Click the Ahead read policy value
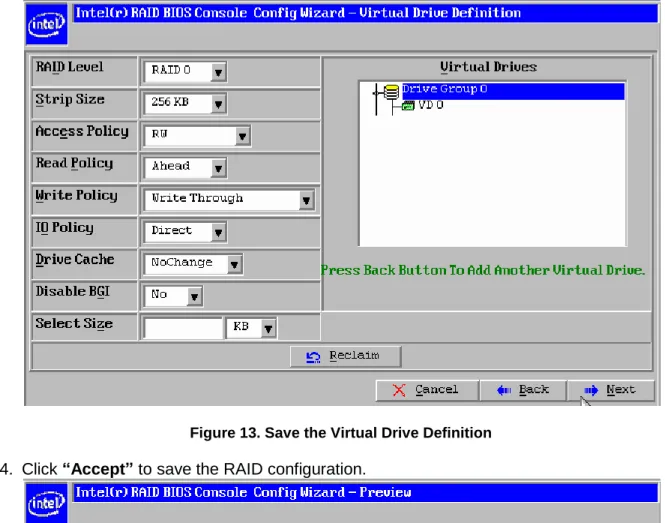665x523 pixels. [x=178, y=168]
